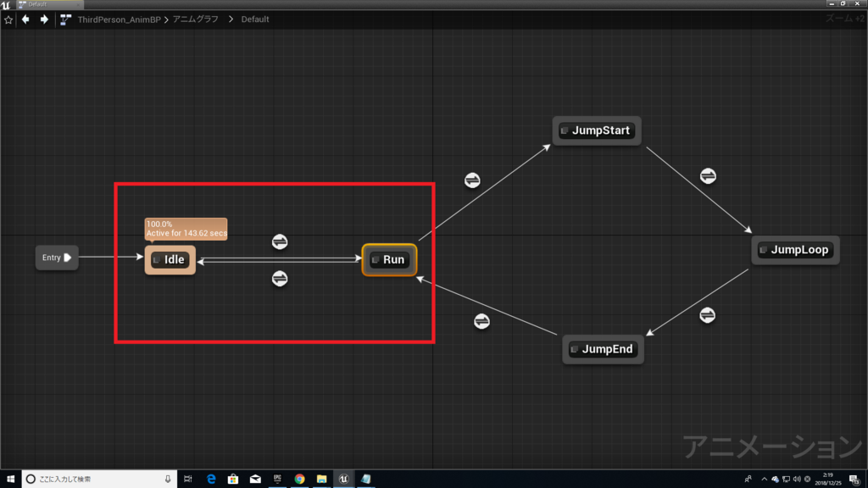Click the microphone icon in taskbar search

pyautogui.click(x=168, y=480)
